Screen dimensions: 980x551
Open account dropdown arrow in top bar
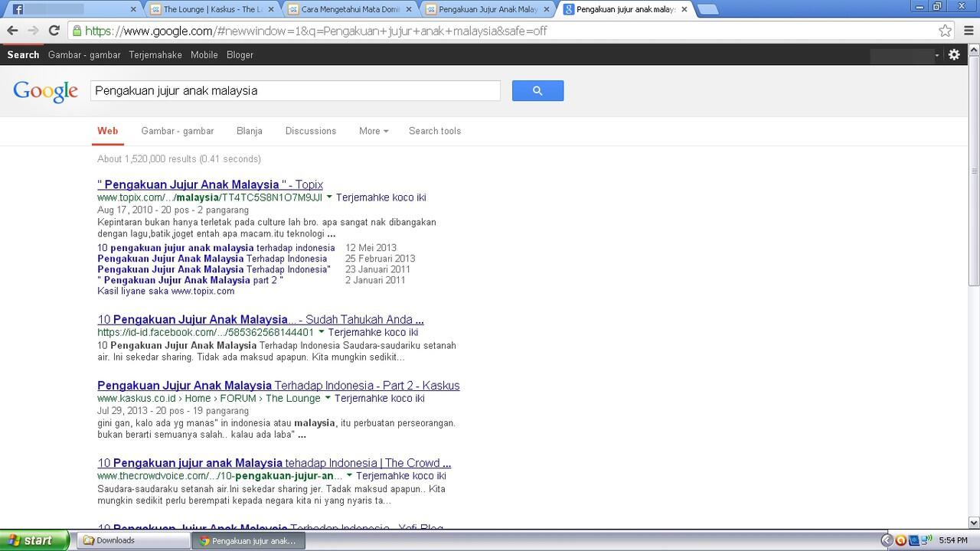[936, 55]
